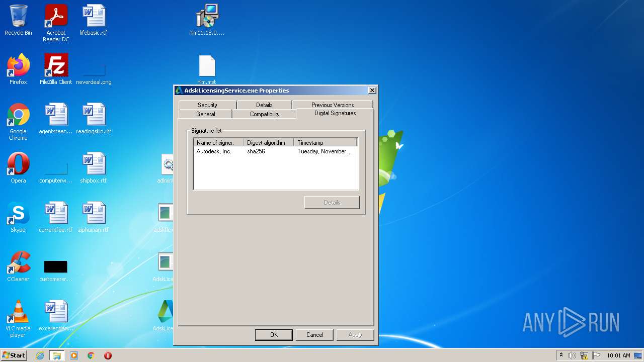Open Internet Explorer from taskbar
This screenshot has height=362, width=644.
(x=40, y=355)
